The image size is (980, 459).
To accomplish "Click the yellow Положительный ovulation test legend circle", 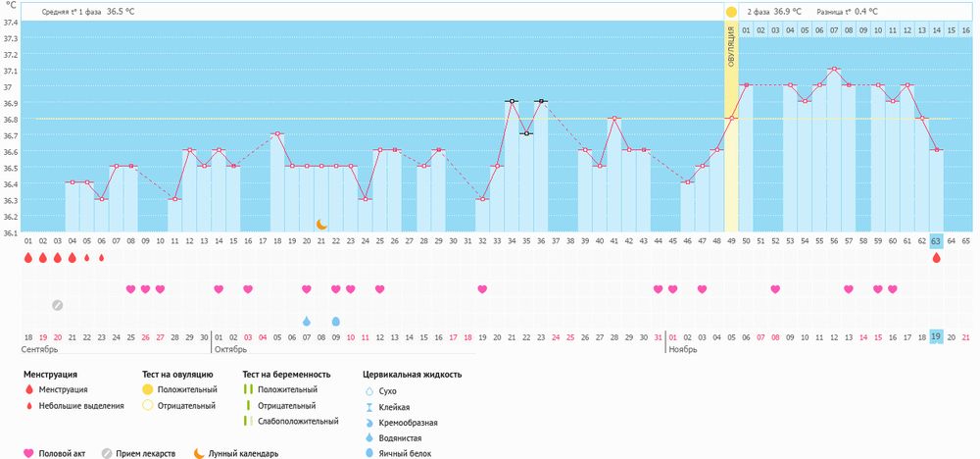I will click(x=149, y=389).
